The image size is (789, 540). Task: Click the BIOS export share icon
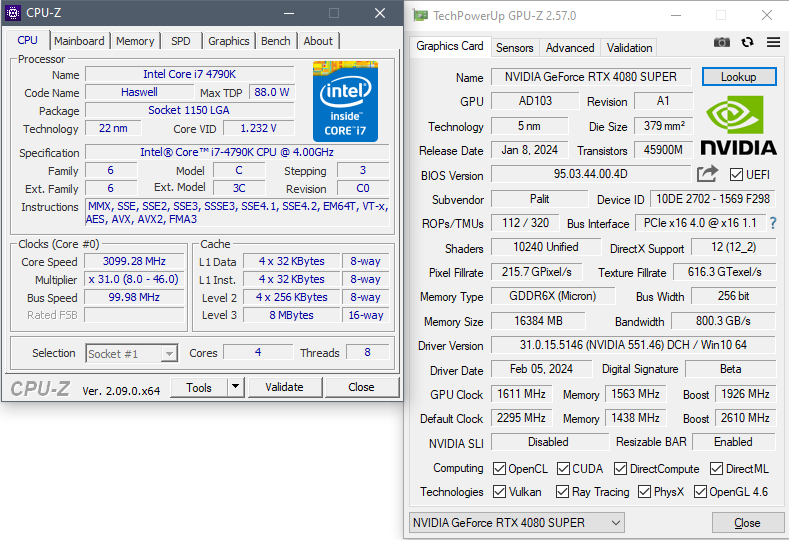pos(707,174)
